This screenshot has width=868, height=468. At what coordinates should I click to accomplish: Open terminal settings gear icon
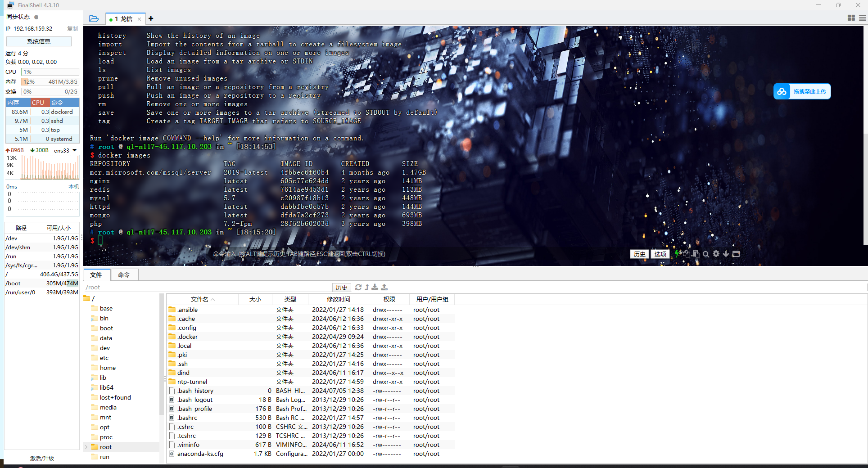[x=716, y=254]
